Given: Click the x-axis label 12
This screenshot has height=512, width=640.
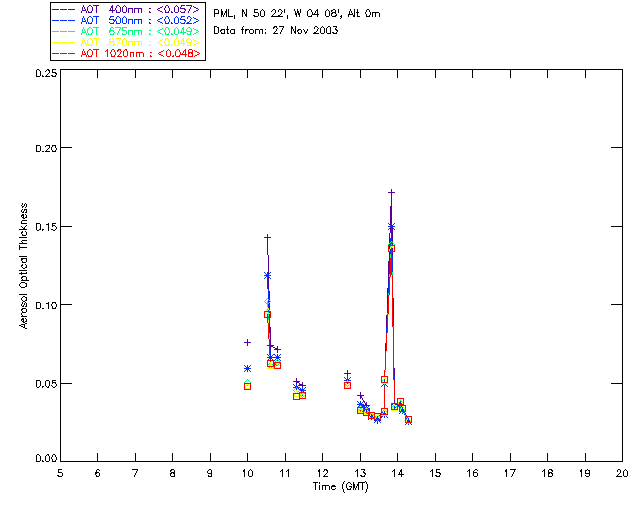Looking at the screenshot, I should pyautogui.click(x=322, y=473).
